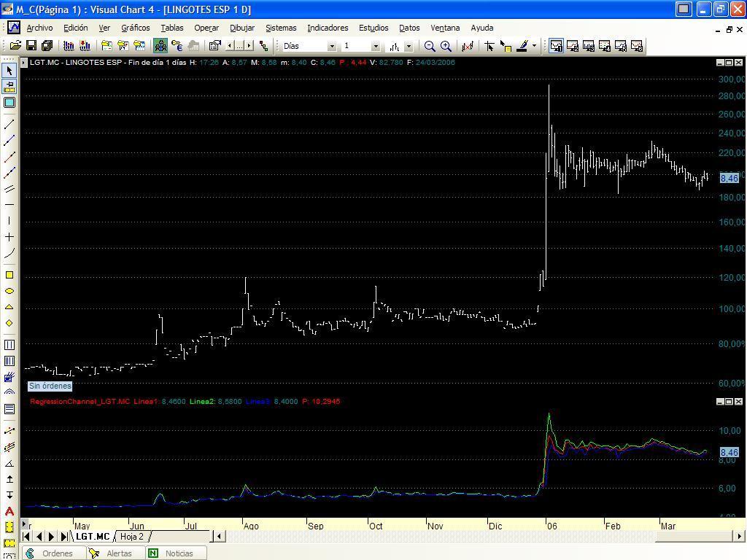Open the Ver menu
This screenshot has height=560, width=747.
[x=104, y=28]
